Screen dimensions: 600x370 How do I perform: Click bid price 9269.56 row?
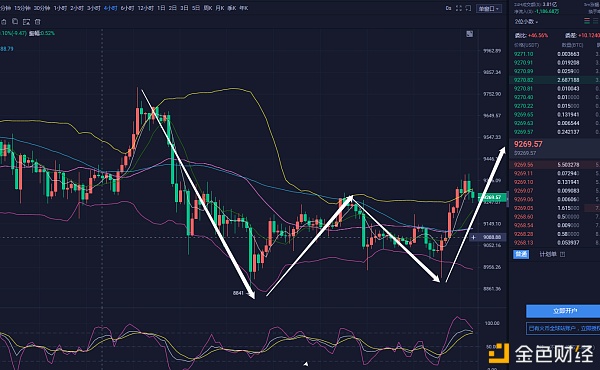click(x=554, y=165)
